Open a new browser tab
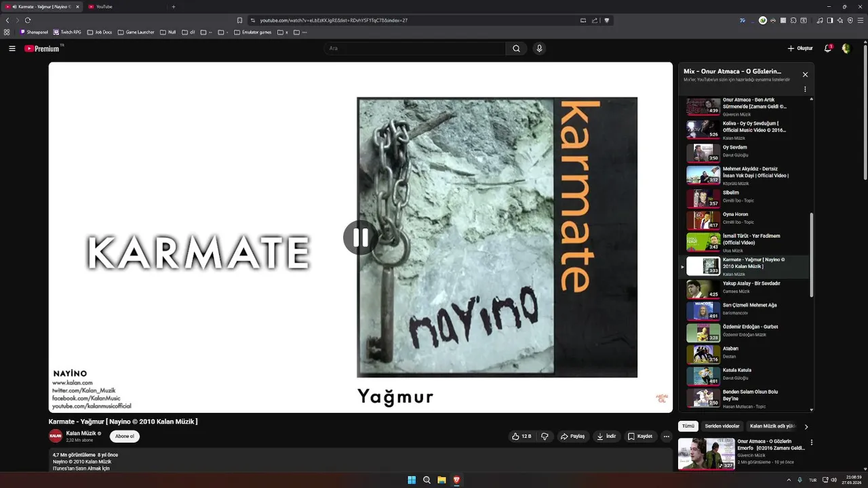The width and height of the screenshot is (868, 488). 174,7
